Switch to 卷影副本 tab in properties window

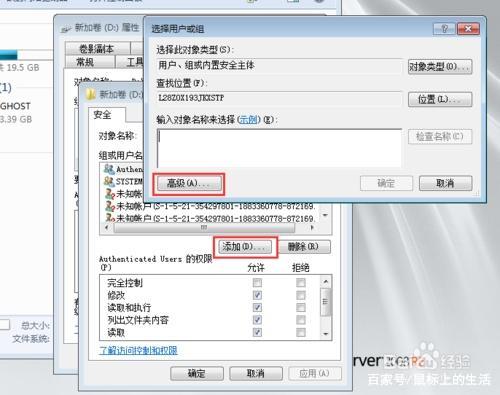[97, 49]
